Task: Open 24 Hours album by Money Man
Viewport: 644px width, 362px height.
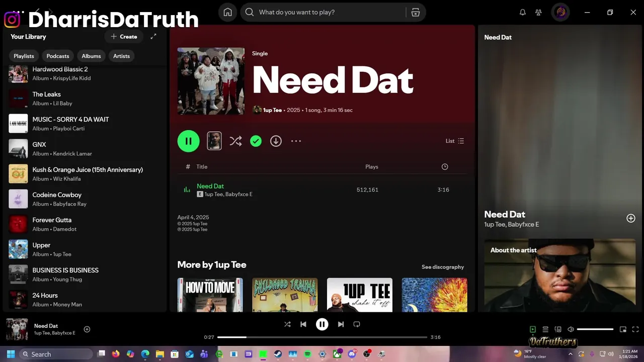Action: pyautogui.click(x=85, y=300)
